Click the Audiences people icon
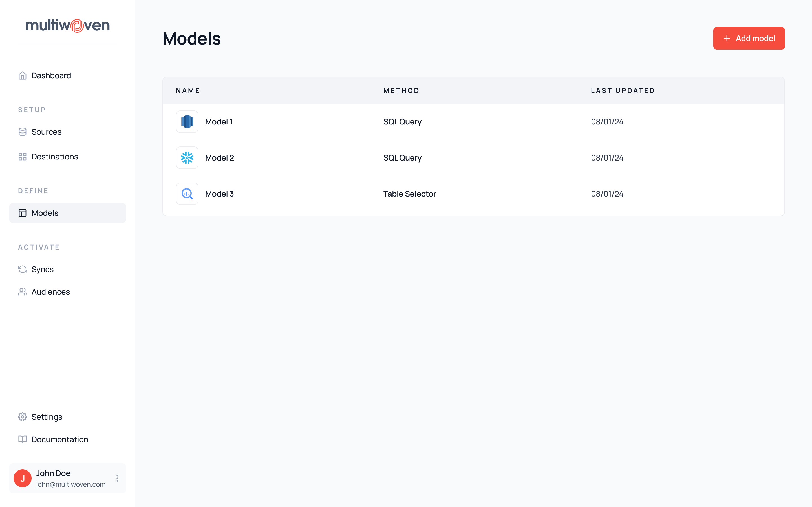Screen dimensions: 812x507 (23, 292)
